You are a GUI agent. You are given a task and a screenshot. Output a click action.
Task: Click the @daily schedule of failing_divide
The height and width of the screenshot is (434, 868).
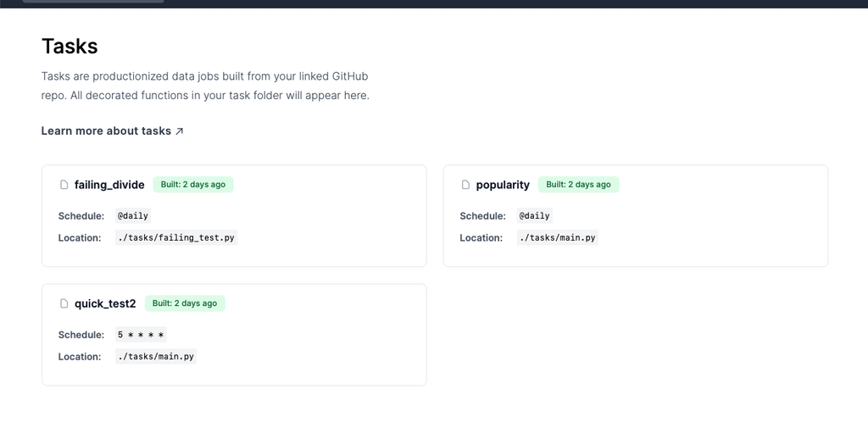pyautogui.click(x=133, y=216)
